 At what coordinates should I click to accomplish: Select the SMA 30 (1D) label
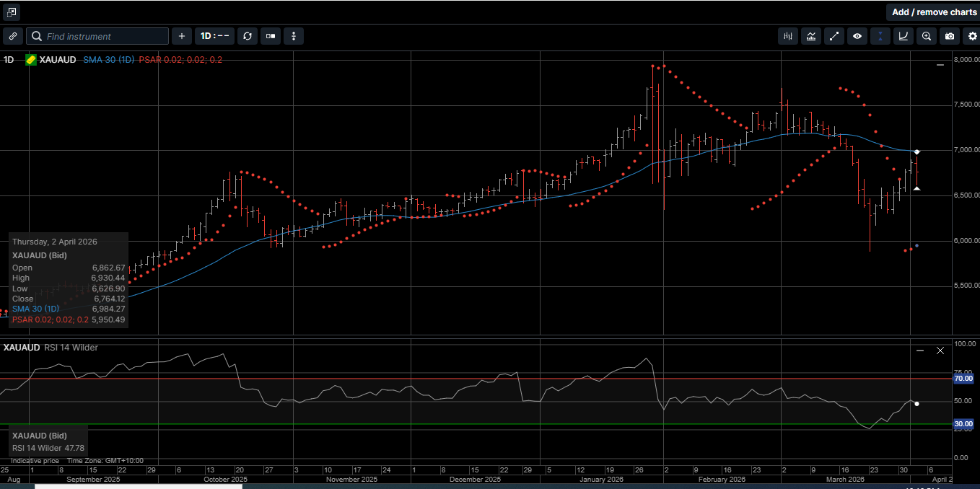pos(108,60)
